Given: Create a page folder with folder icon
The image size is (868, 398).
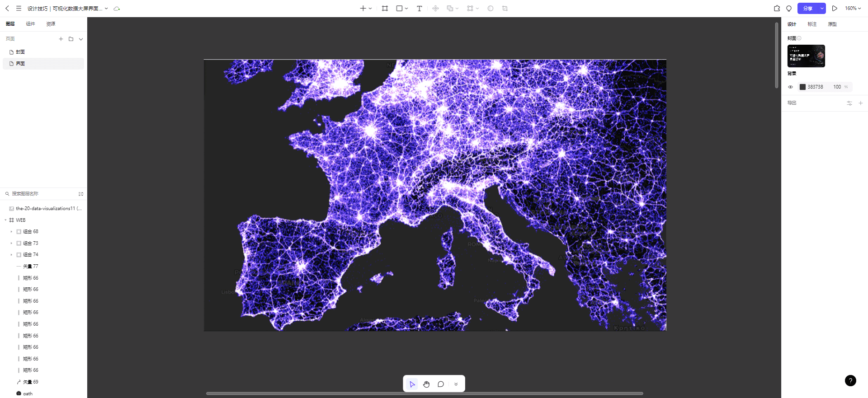Looking at the screenshot, I should pyautogui.click(x=71, y=39).
